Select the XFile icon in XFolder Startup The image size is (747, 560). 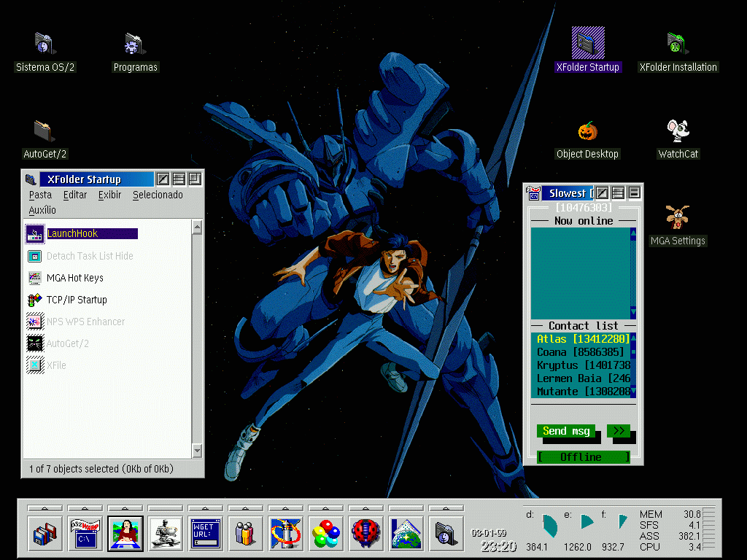tap(35, 366)
